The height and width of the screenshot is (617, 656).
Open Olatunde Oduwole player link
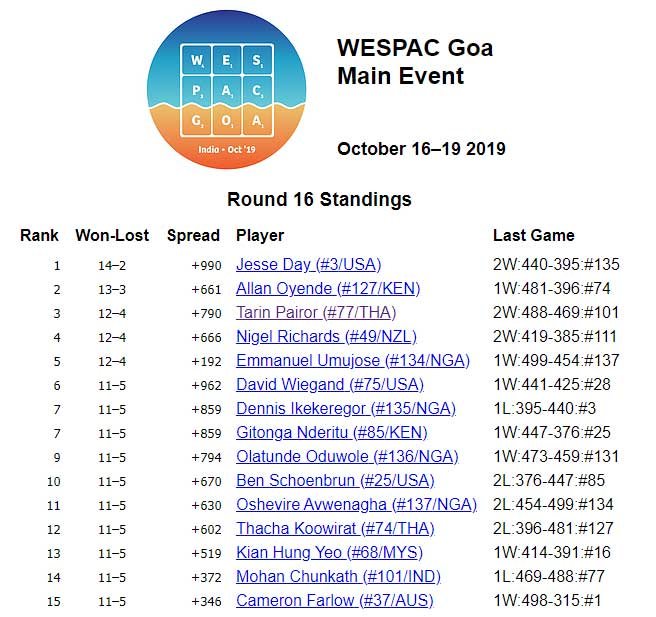(x=347, y=457)
